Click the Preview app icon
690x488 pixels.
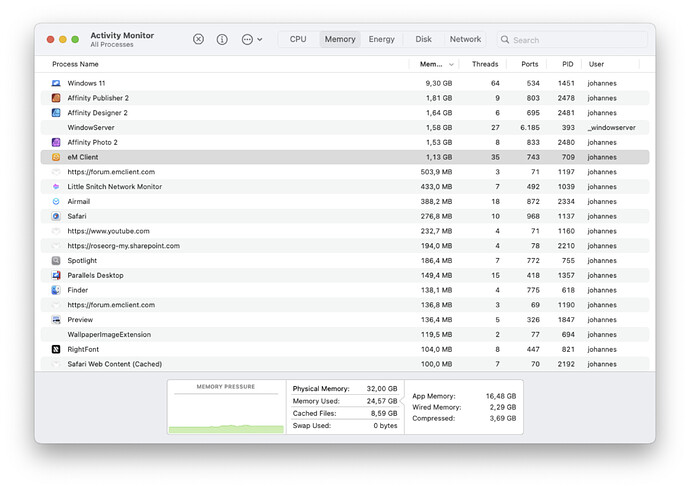click(x=56, y=319)
